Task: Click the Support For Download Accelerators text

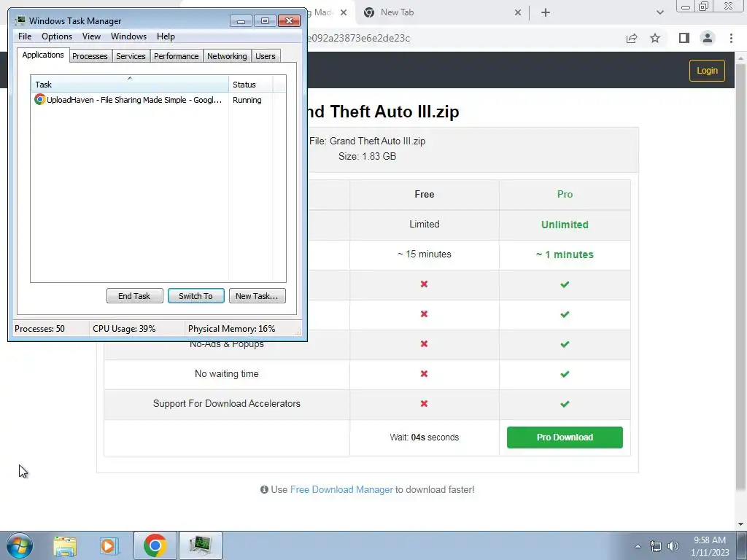Action: click(227, 404)
